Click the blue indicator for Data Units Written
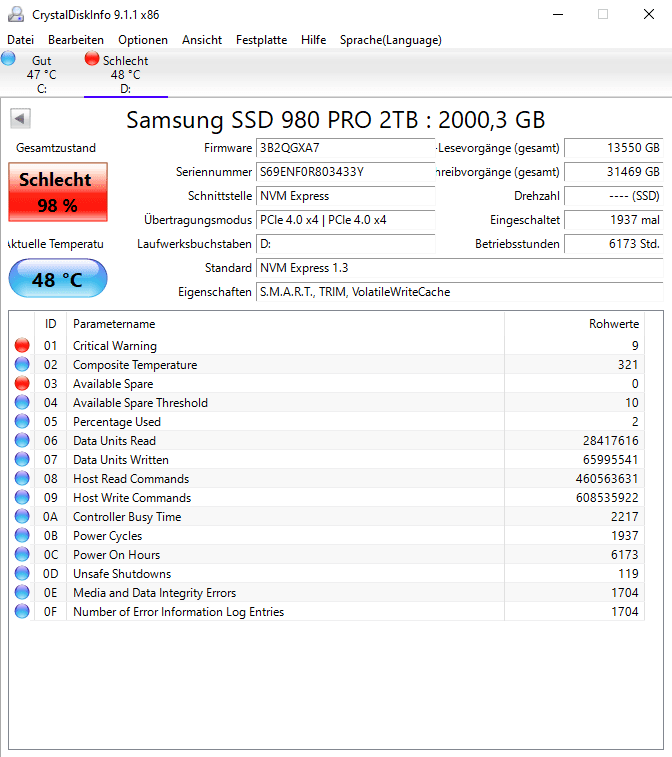Viewport: 672px width, 757px height. click(22, 459)
